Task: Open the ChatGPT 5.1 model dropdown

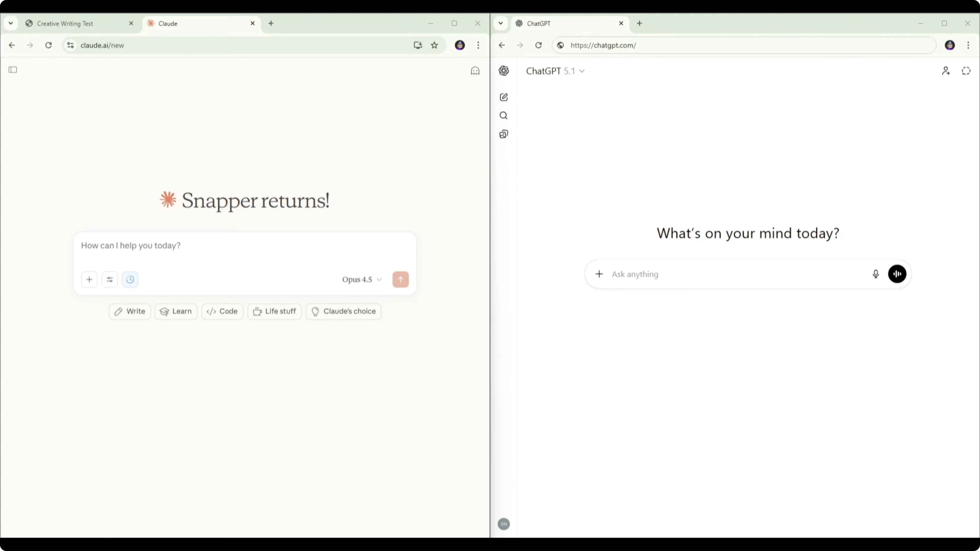Action: click(x=555, y=71)
